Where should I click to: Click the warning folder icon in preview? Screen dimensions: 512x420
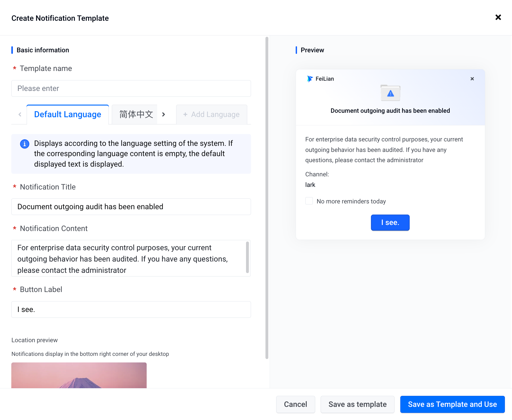tap(390, 93)
